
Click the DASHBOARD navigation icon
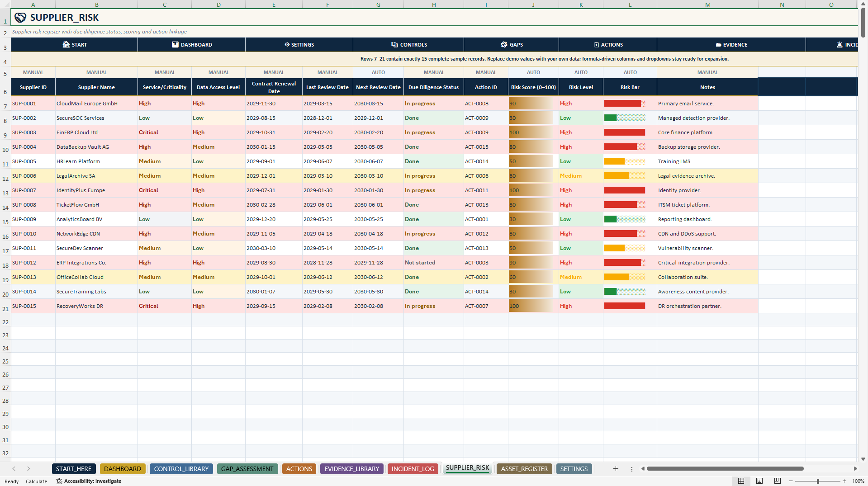pos(175,45)
